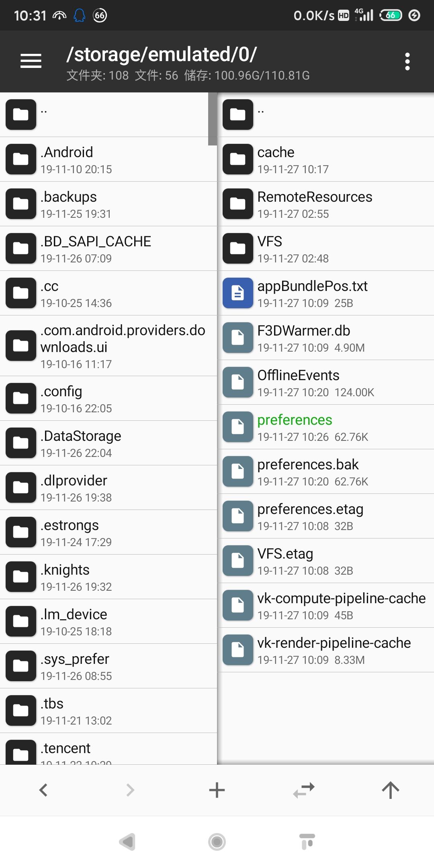Click the left panel scrollbar
The width and height of the screenshot is (434, 868).
[212, 119]
